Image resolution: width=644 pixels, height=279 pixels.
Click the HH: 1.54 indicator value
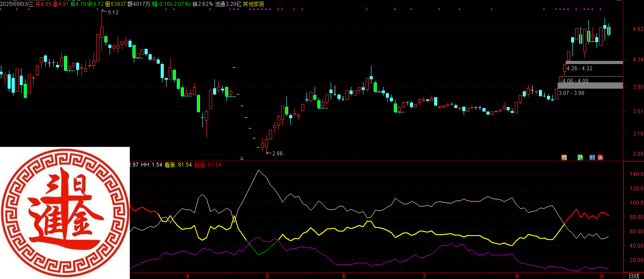point(151,165)
